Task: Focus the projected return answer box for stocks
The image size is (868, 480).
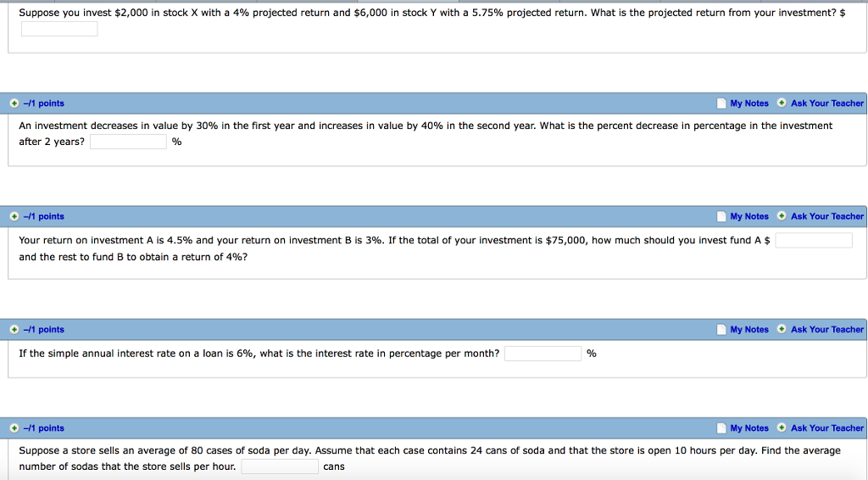Action: click(x=59, y=30)
